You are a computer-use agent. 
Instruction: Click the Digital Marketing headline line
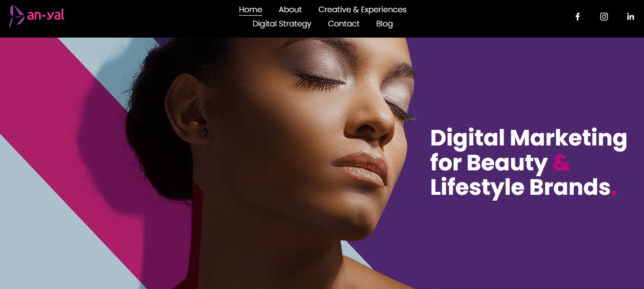(528, 139)
